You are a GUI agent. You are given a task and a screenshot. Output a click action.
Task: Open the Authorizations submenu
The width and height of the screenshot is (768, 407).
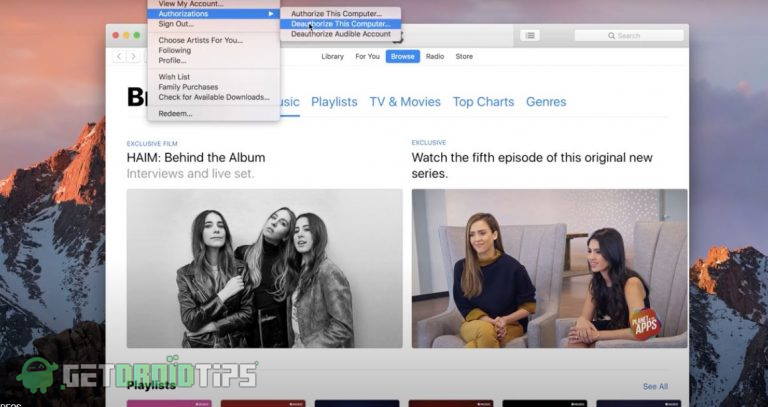tap(214, 14)
